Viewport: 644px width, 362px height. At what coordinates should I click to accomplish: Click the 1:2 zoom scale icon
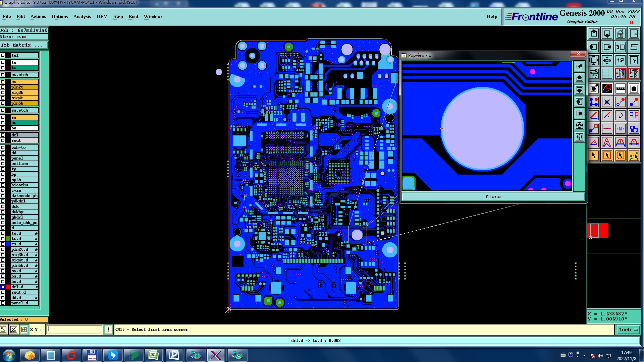pos(621,60)
